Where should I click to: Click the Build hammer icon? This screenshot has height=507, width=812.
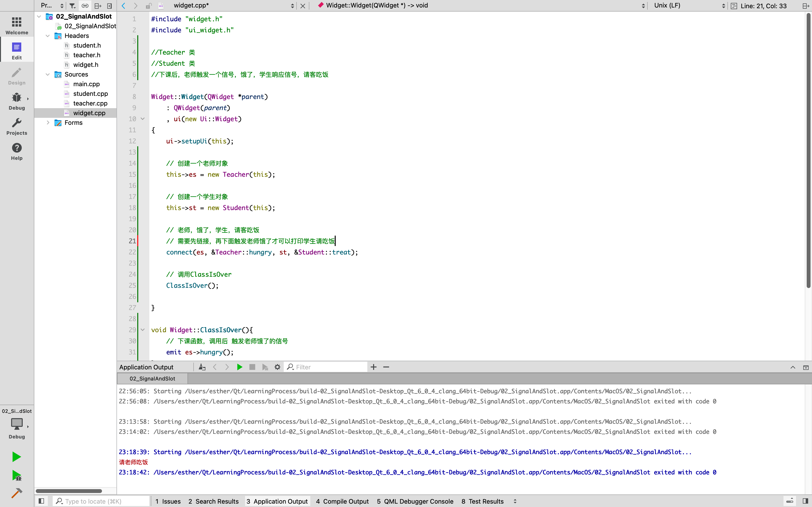pos(16,493)
